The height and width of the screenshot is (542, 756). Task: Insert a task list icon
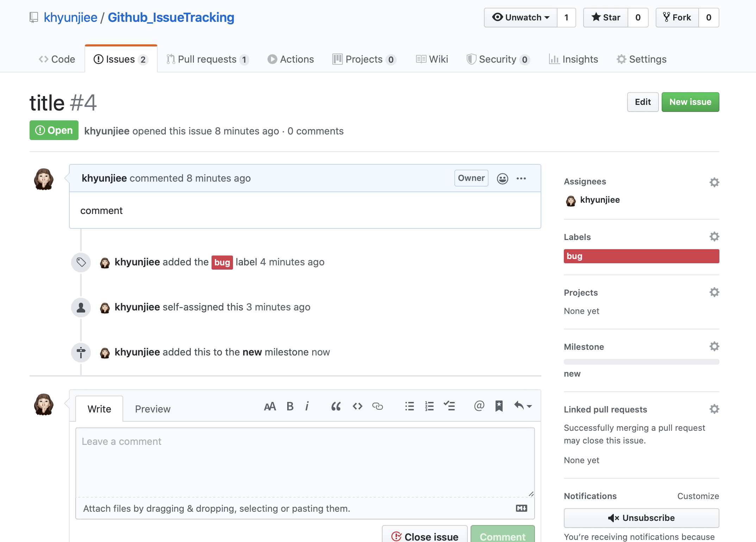449,406
